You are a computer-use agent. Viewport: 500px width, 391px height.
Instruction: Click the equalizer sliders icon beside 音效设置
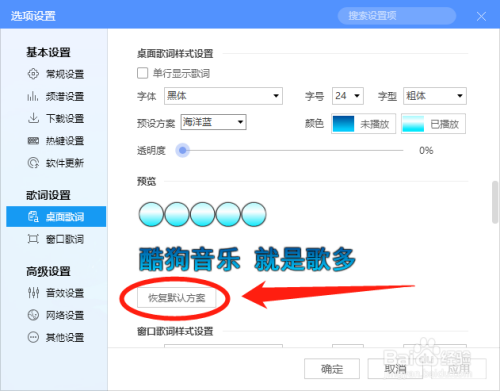[x=33, y=293]
